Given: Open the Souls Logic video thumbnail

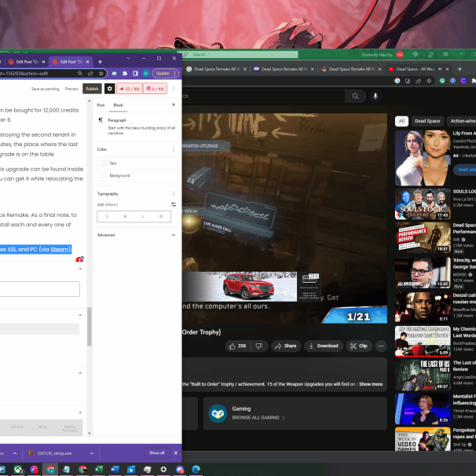Looking at the screenshot, I should pyautogui.click(x=423, y=203).
